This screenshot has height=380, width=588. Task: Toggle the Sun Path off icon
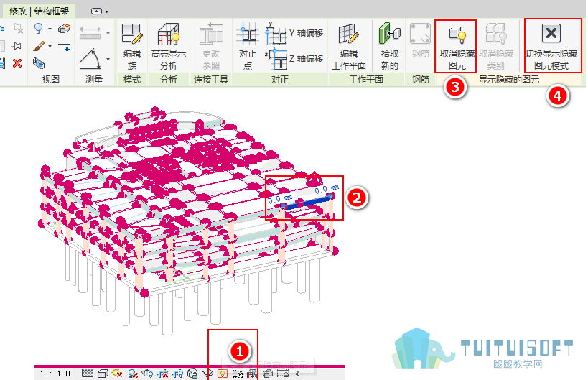(117, 374)
